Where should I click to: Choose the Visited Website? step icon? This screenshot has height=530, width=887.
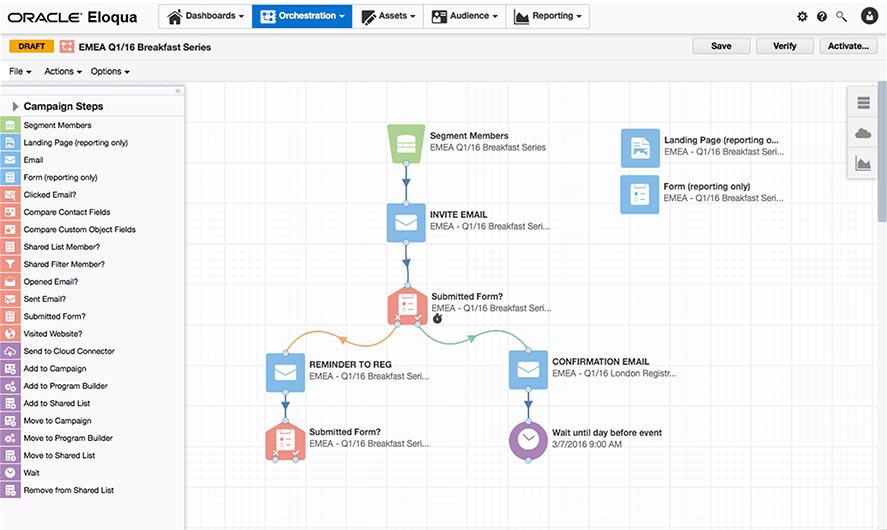click(x=10, y=334)
